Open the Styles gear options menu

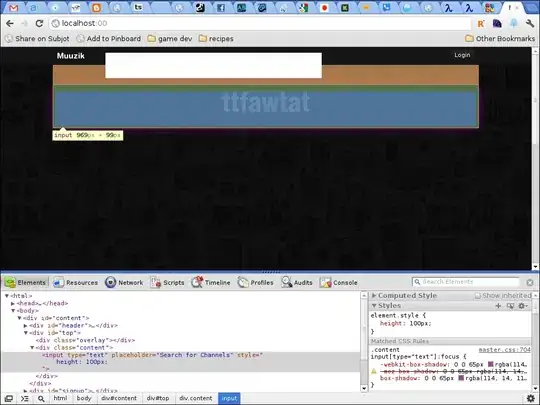click(x=522, y=305)
